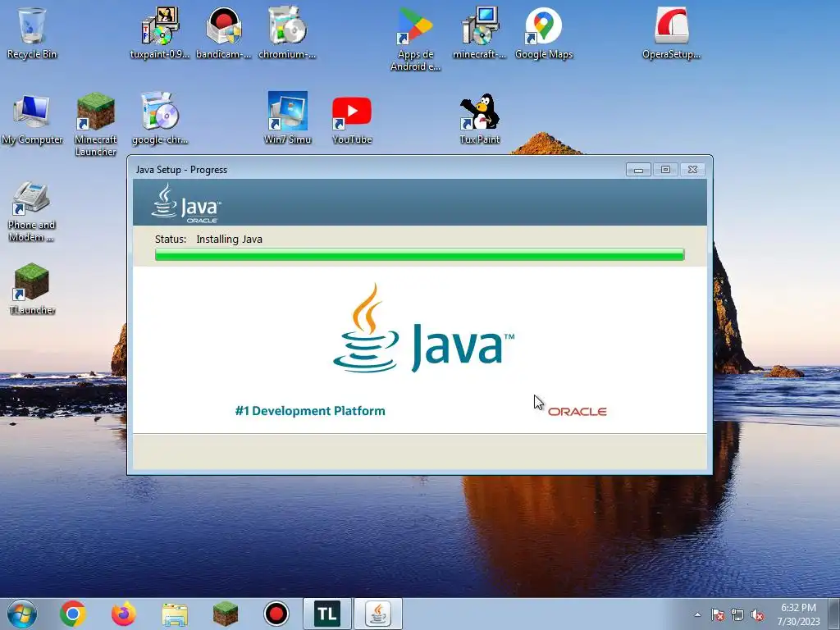Viewport: 840px width, 630px height.
Task: Click the network status tray icon
Action: (737, 614)
